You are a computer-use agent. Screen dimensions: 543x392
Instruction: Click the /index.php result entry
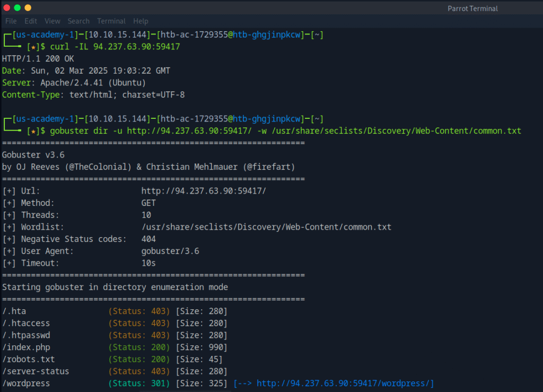coord(26,347)
